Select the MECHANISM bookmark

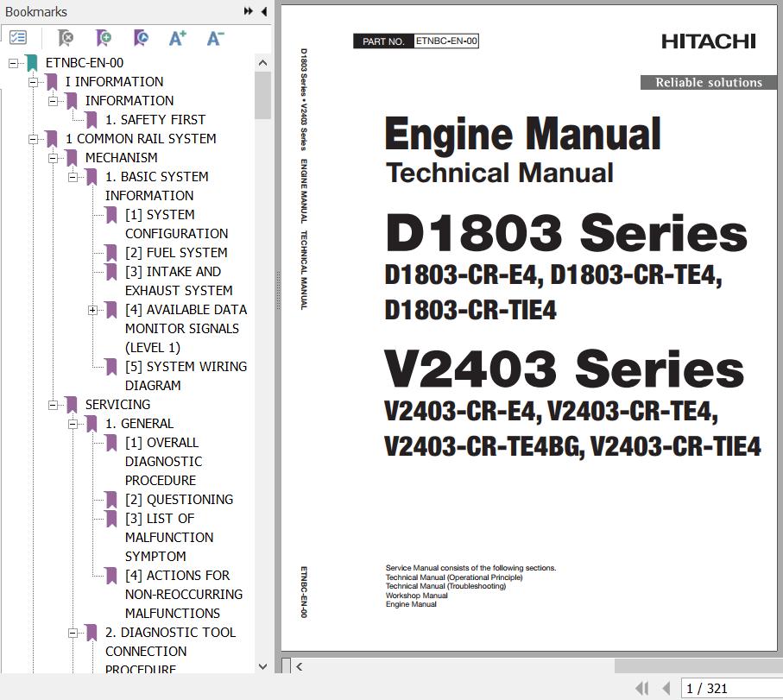pyautogui.click(x=122, y=158)
